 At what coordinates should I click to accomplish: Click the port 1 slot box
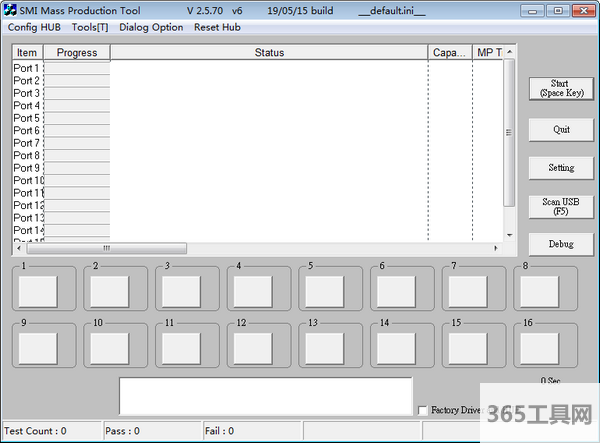(39, 291)
